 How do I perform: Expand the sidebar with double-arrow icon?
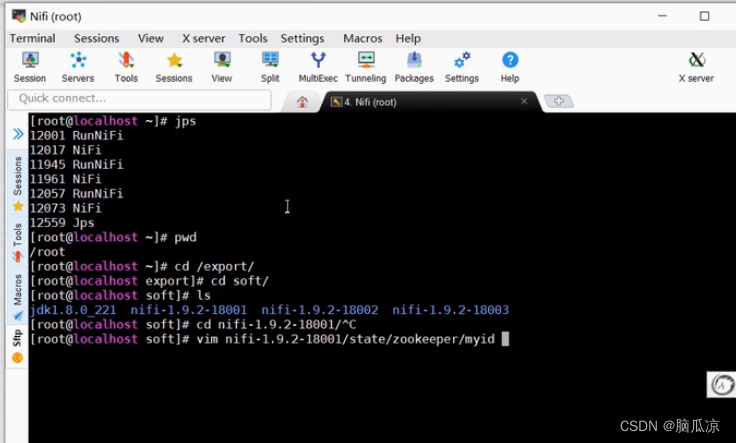(18, 134)
